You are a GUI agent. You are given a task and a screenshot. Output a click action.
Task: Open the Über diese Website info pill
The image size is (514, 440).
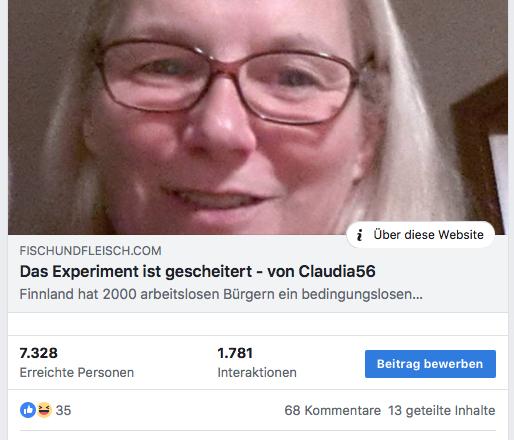[x=421, y=235]
